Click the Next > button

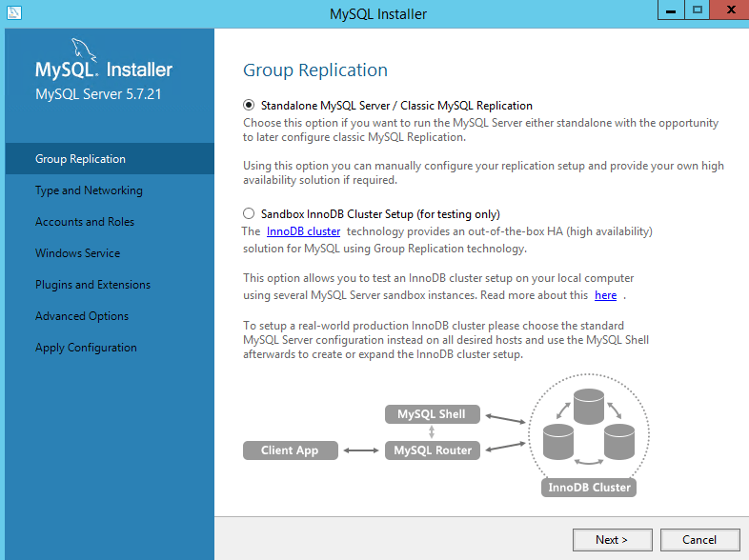pos(613,539)
